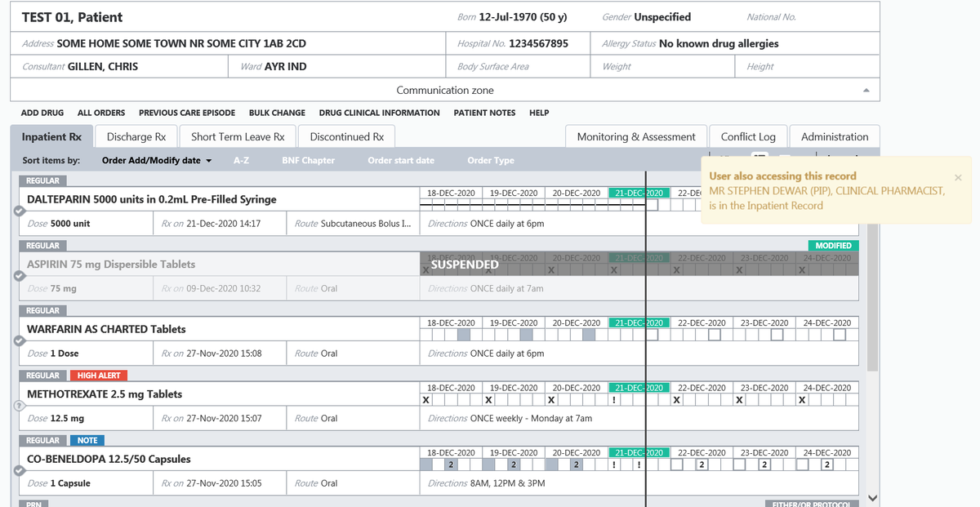Open the Short Term Leave Rx tab
This screenshot has width=980, height=507.
(x=238, y=137)
